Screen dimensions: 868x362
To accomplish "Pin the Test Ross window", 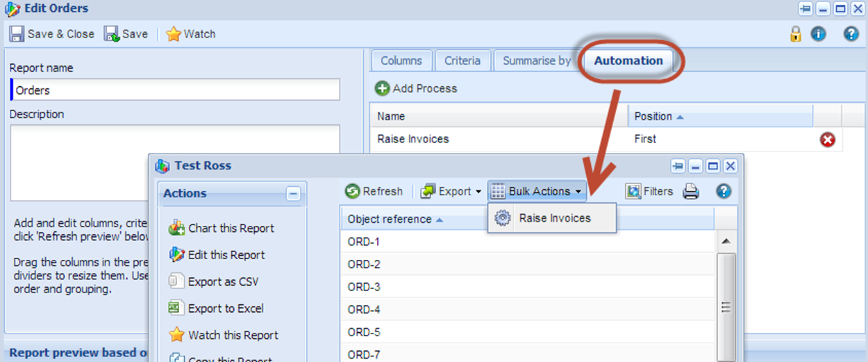I will point(678,166).
